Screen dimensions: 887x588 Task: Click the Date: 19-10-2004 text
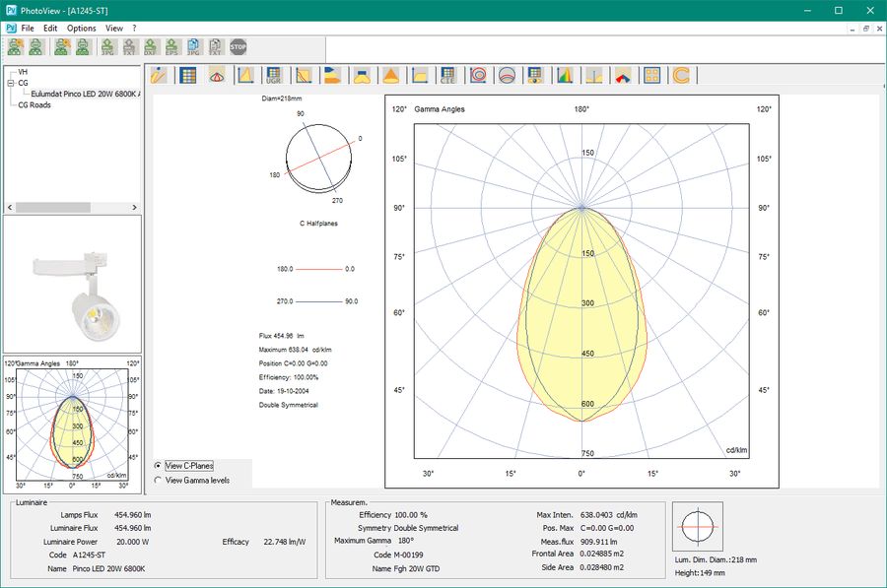click(x=284, y=391)
